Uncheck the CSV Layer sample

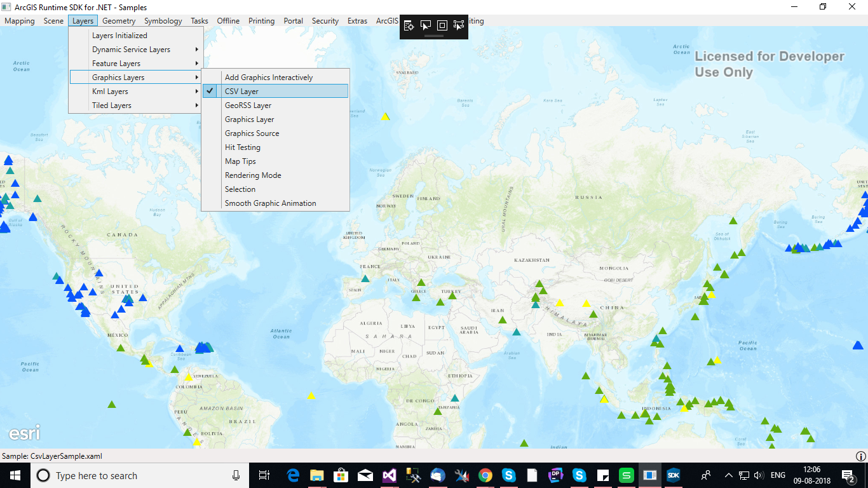point(275,91)
